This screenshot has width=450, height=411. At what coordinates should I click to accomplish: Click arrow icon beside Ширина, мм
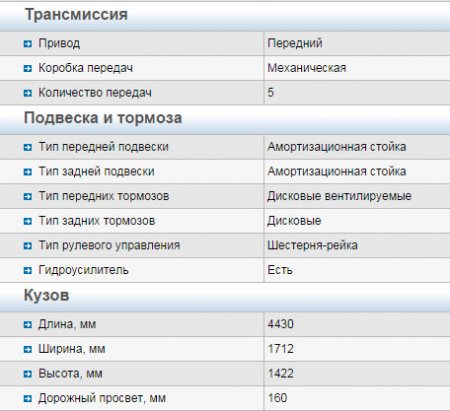28,349
